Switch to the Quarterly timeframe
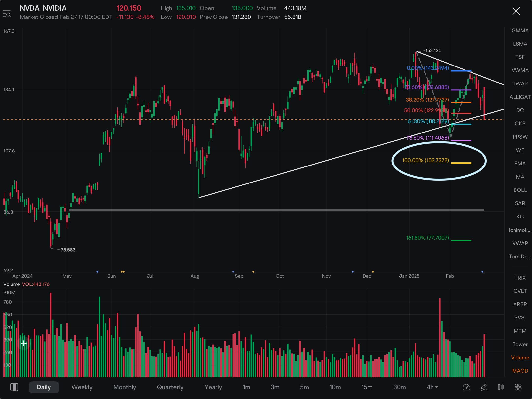The height and width of the screenshot is (399, 532). tap(170, 387)
